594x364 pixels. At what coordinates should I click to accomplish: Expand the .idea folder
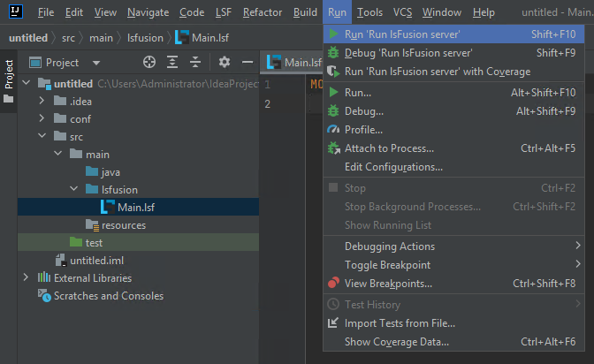point(42,101)
